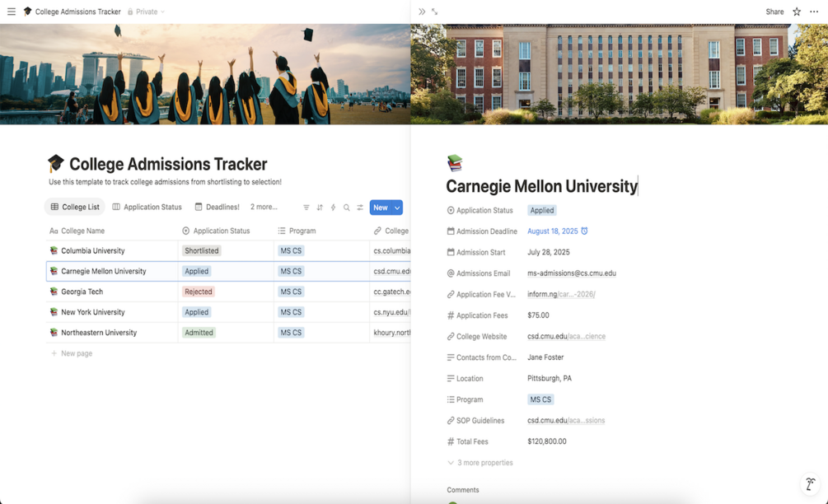828x504 pixels.
Task: Click the July 28, 2025 start date
Action: 548,252
